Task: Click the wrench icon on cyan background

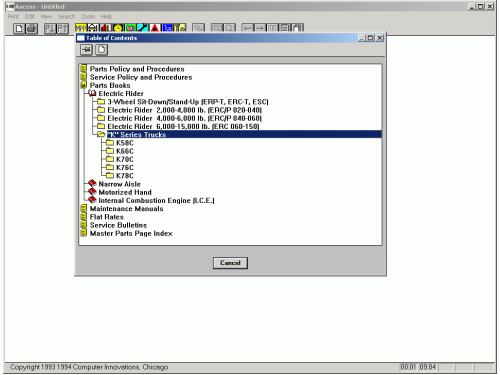Action: click(143, 28)
